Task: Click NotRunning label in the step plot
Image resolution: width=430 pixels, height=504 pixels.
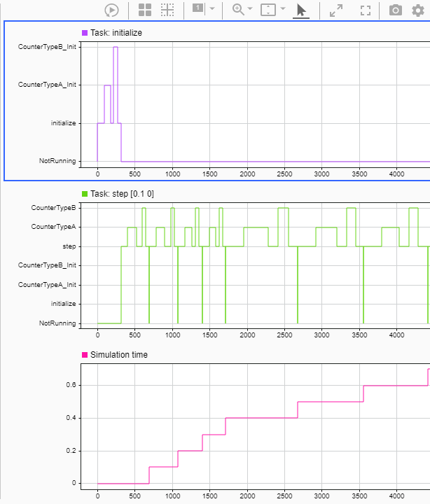Action: click(57, 323)
